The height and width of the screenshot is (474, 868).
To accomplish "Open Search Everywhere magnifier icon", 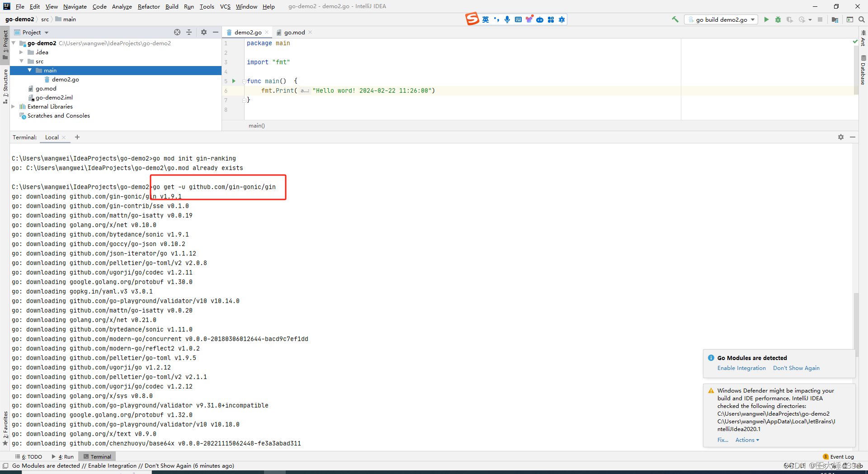I will click(863, 19).
